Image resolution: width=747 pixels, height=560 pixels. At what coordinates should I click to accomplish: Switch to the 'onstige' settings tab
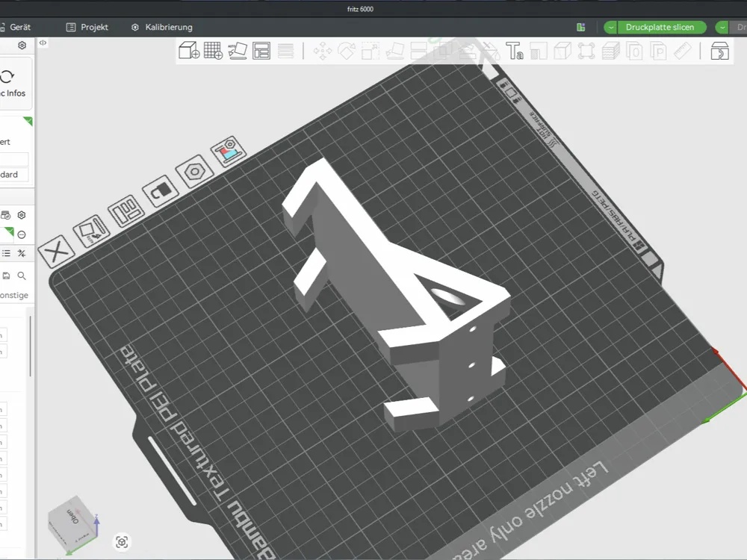14,295
